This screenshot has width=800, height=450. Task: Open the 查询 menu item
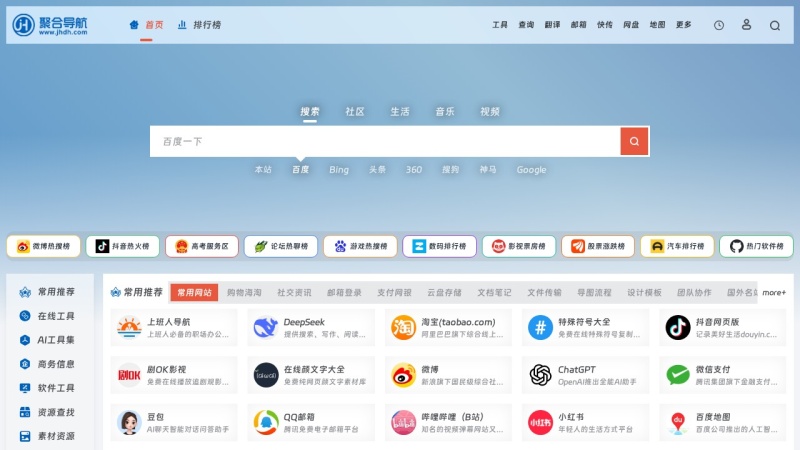click(526, 24)
